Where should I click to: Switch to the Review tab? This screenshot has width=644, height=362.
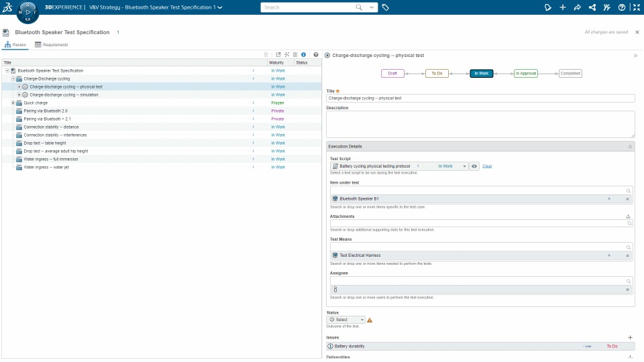point(15,45)
